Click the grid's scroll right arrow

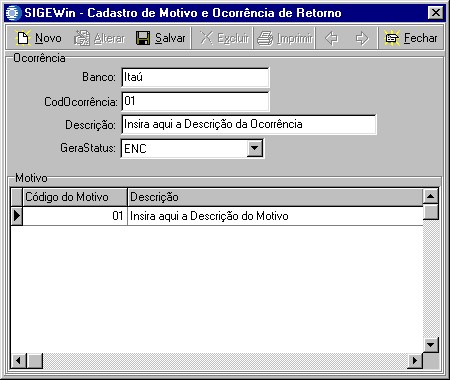[x=415, y=360]
